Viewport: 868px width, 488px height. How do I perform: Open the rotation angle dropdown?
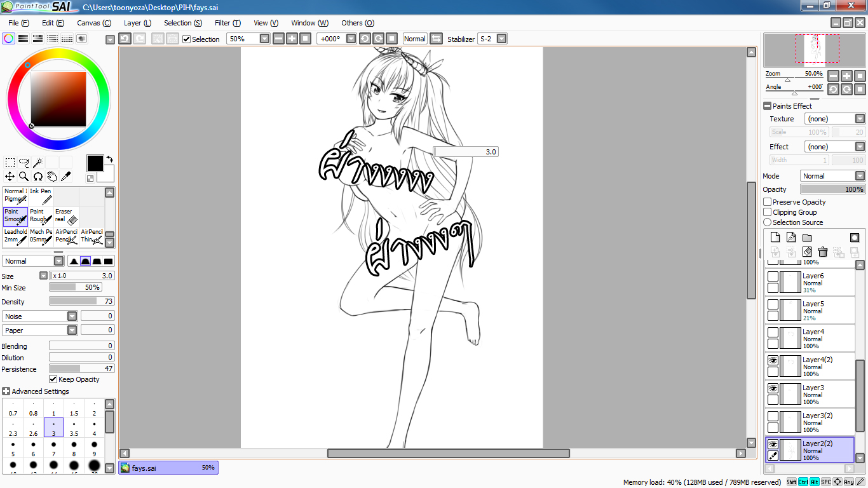tap(351, 39)
